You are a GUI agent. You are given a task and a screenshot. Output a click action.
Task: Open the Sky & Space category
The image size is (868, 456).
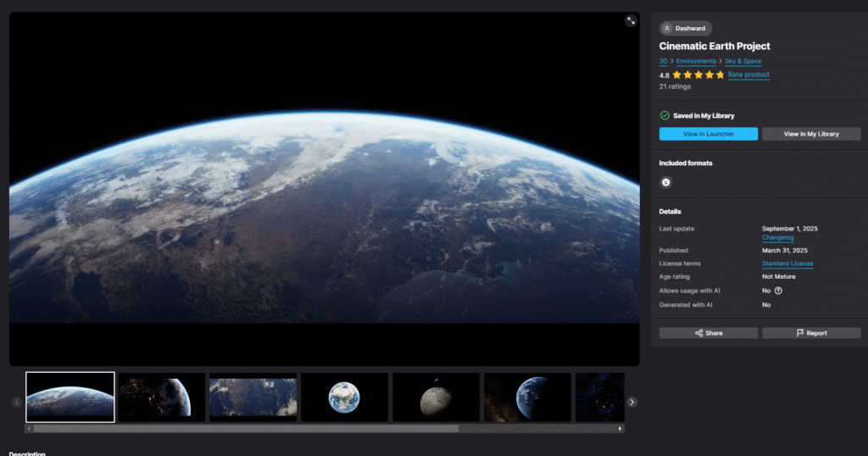(x=743, y=61)
